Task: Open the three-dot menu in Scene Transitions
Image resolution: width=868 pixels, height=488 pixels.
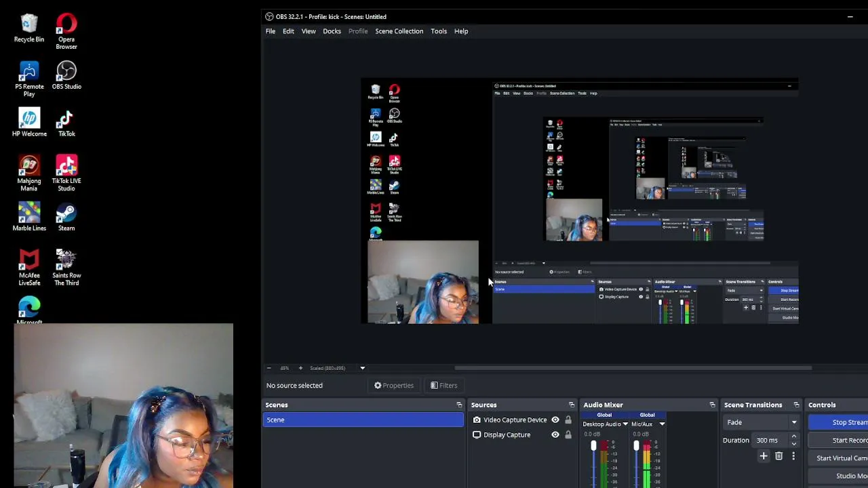Action: coord(793,456)
